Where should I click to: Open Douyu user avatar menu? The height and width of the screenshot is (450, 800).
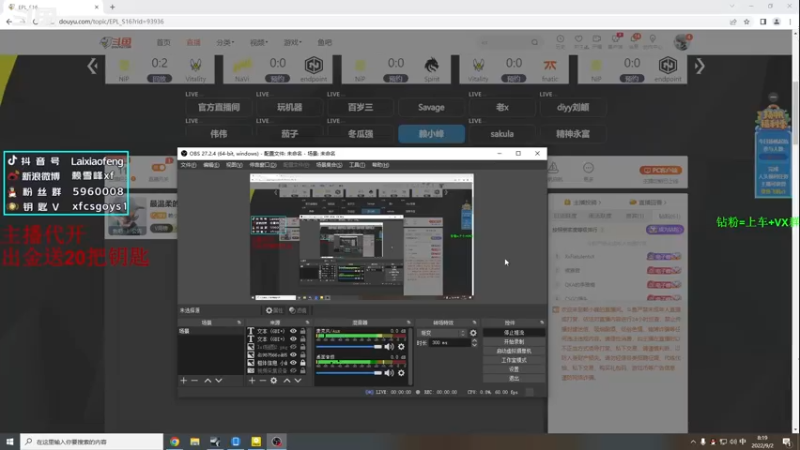pyautogui.click(x=682, y=42)
